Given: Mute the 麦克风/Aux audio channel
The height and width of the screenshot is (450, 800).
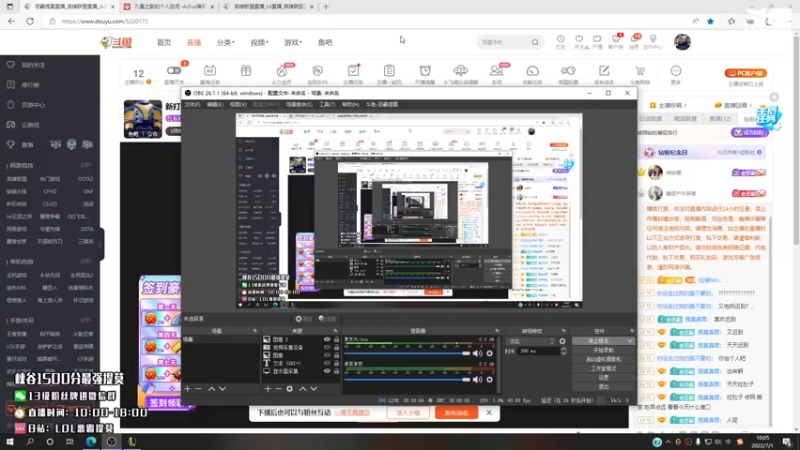Looking at the screenshot, I should 477,353.
